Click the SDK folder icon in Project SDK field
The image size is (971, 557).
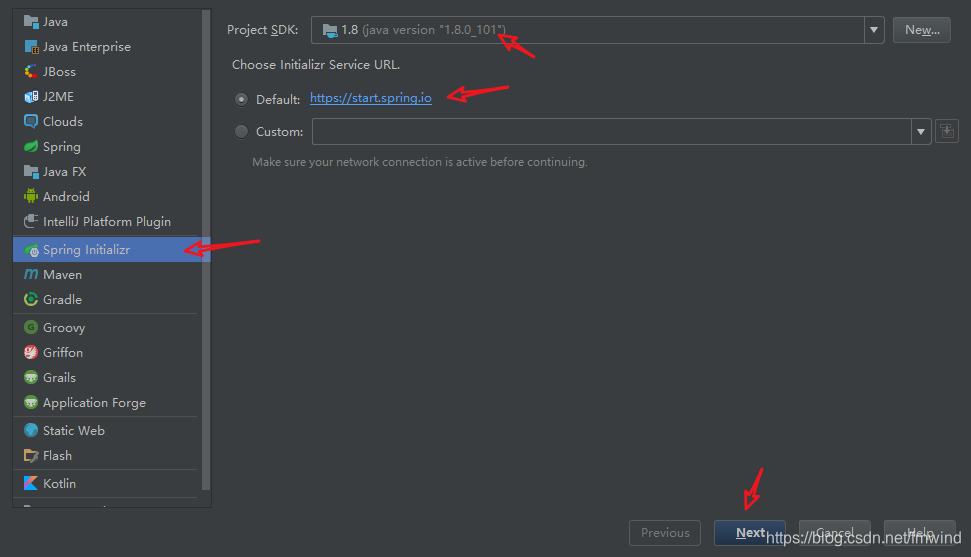click(x=330, y=30)
